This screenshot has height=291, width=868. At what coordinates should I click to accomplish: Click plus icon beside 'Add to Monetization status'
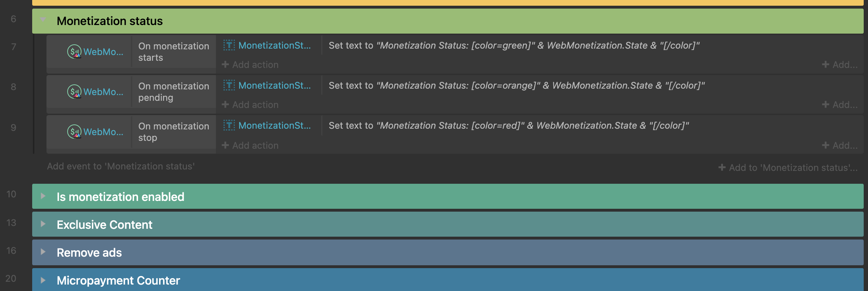click(722, 167)
